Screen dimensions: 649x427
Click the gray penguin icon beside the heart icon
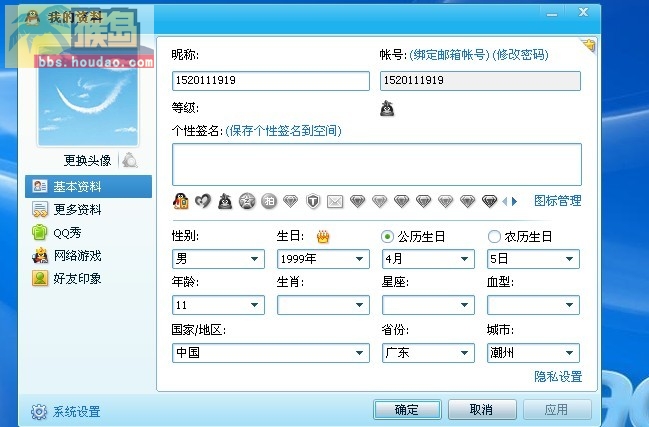[x=225, y=202]
